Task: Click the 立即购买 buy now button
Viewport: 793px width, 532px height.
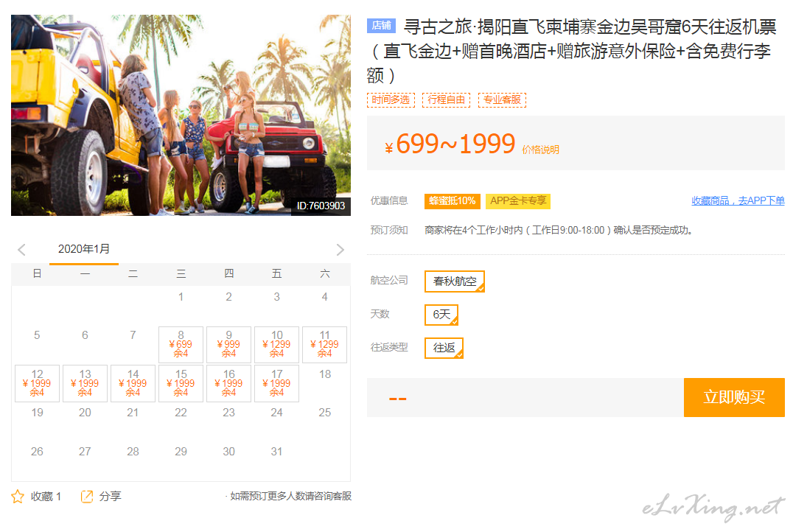Action: [x=734, y=397]
